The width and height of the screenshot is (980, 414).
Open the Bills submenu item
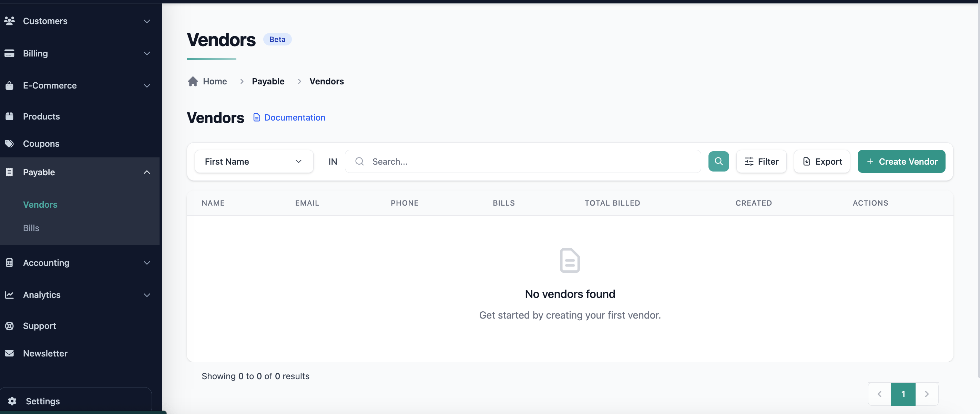(x=31, y=228)
